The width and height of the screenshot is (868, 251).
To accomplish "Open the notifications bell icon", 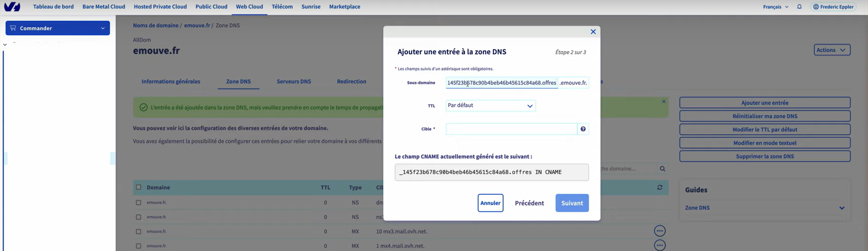I will click(799, 7).
